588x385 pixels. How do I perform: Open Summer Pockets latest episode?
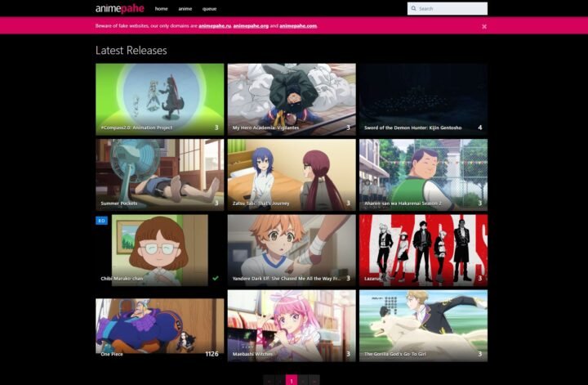160,175
